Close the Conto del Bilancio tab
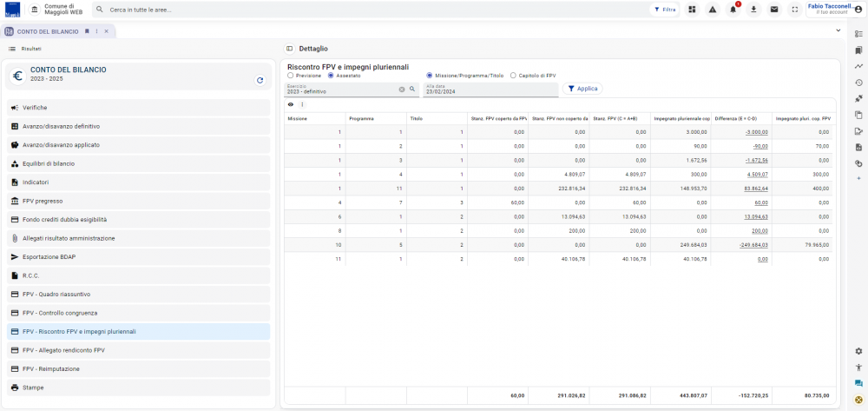The image size is (868, 411). 107,31
